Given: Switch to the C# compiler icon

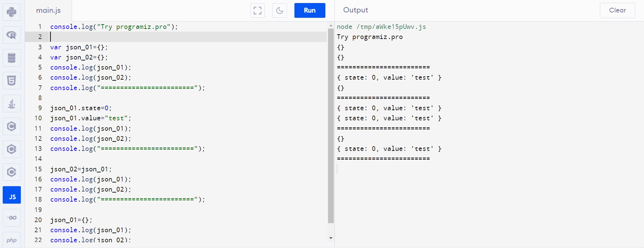Looking at the screenshot, I should point(12,172).
